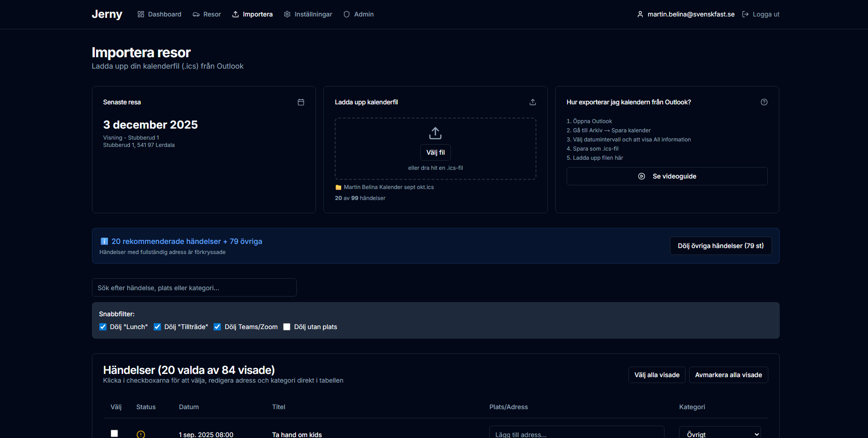Click the yellow folder icon beside the .ics filename
The image size is (868, 438).
pos(338,187)
